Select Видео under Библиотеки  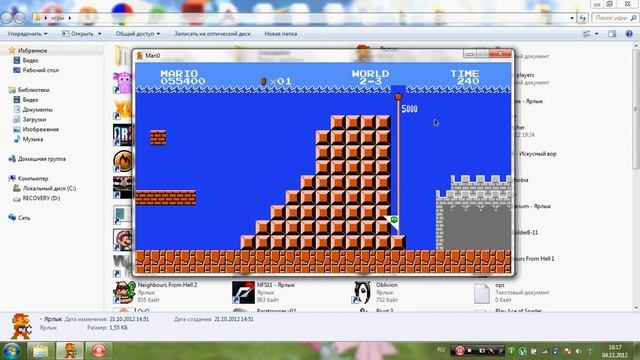point(30,100)
